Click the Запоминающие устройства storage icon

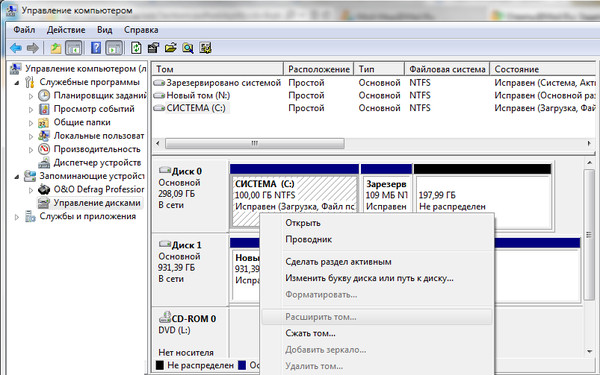30,176
